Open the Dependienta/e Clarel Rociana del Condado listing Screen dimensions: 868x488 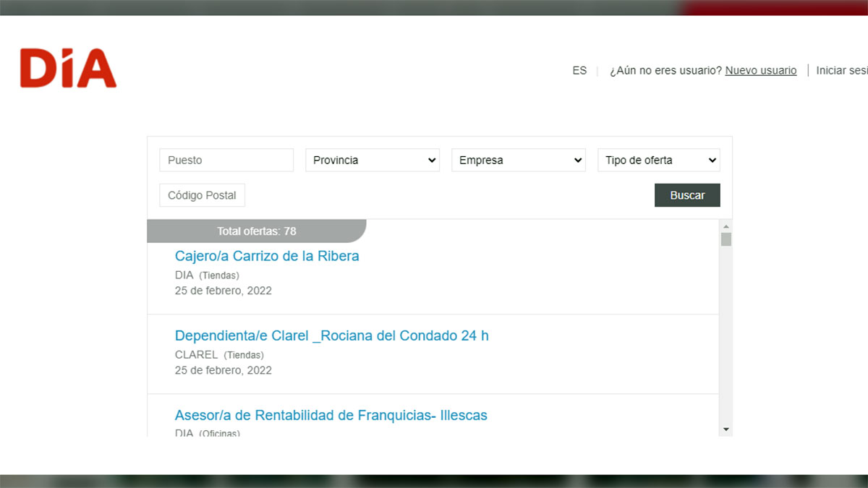[x=331, y=335]
